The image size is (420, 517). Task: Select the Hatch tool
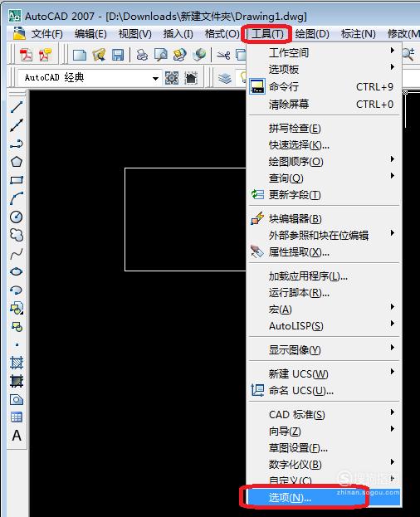click(17, 363)
